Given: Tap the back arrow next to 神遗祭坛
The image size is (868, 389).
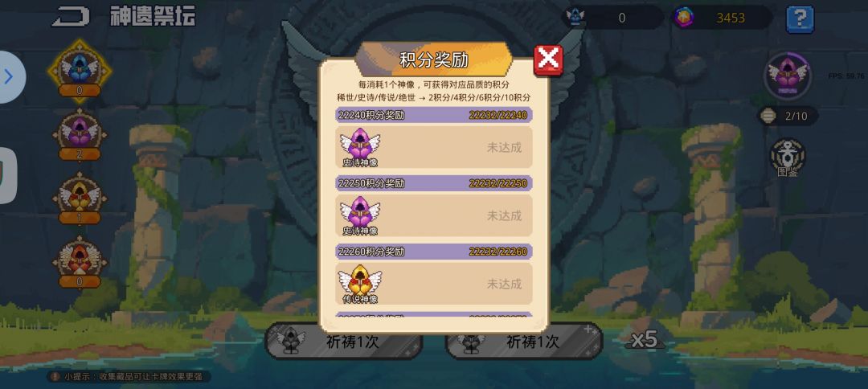Looking at the screenshot, I should (x=71, y=17).
